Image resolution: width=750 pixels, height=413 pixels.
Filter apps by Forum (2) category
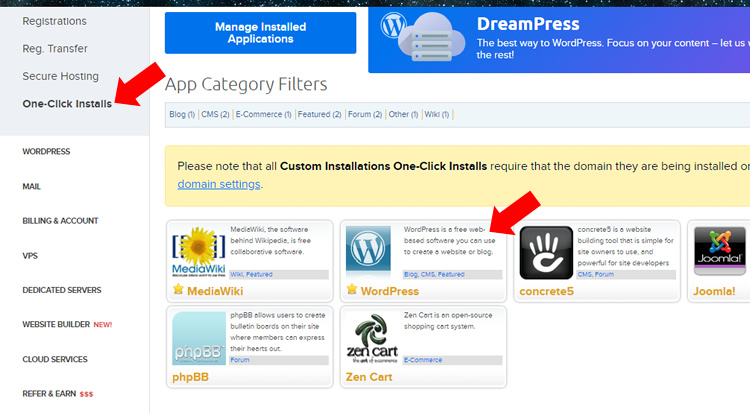pyautogui.click(x=364, y=114)
